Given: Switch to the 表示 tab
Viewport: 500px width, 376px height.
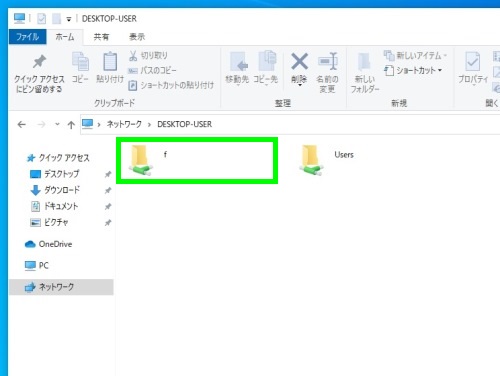Looking at the screenshot, I should pos(137,37).
